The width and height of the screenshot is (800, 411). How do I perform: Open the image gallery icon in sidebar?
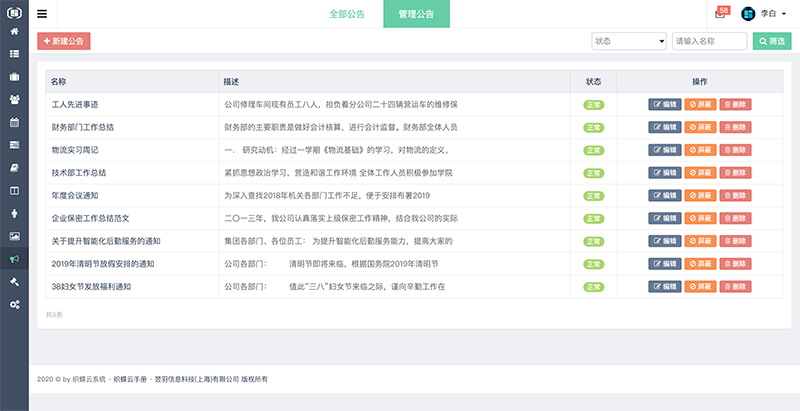click(x=14, y=236)
